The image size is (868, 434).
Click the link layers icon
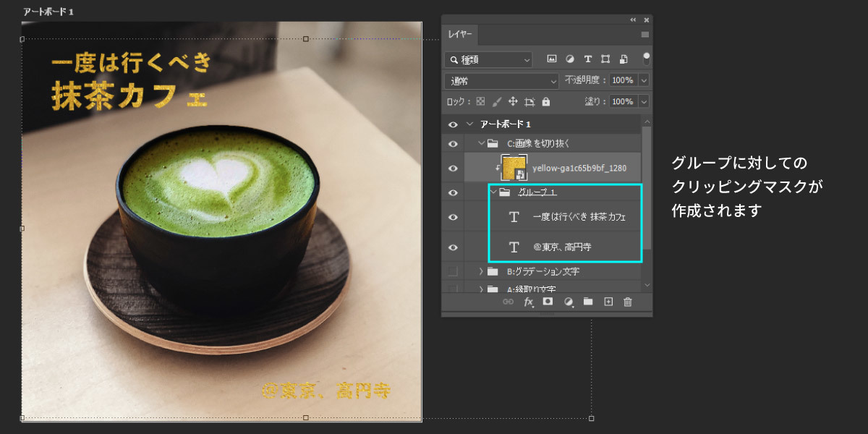point(509,302)
